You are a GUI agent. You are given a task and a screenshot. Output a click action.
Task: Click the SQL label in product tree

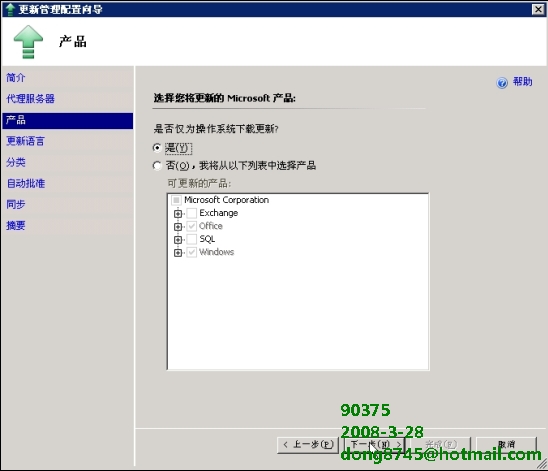tap(207, 239)
